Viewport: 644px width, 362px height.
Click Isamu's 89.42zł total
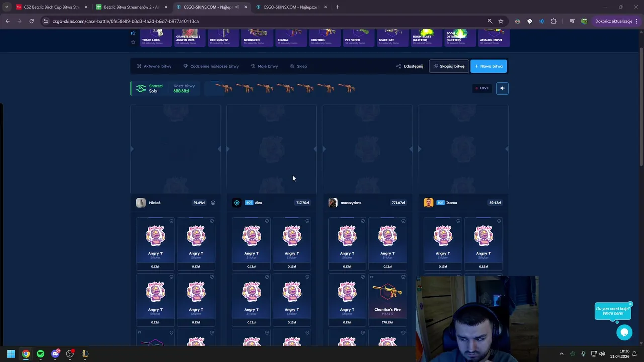pyautogui.click(x=495, y=203)
